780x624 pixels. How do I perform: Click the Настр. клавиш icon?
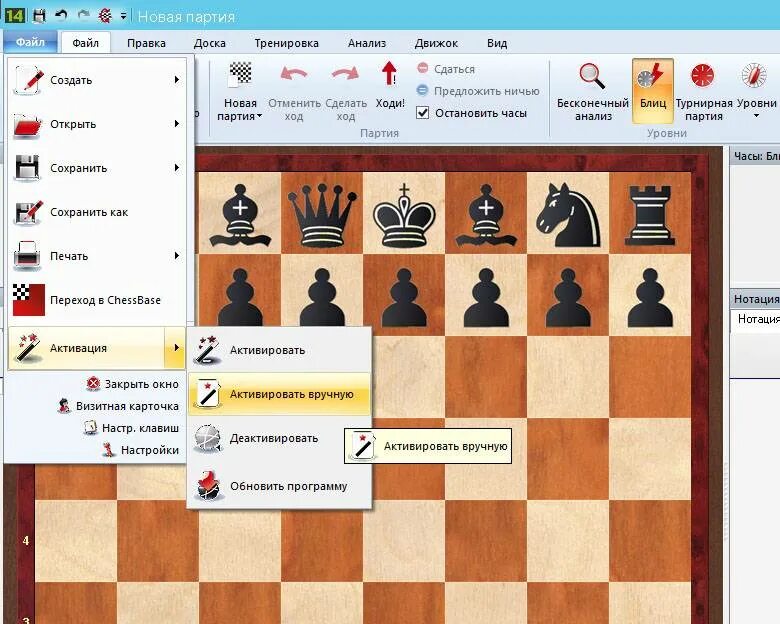[x=90, y=427]
